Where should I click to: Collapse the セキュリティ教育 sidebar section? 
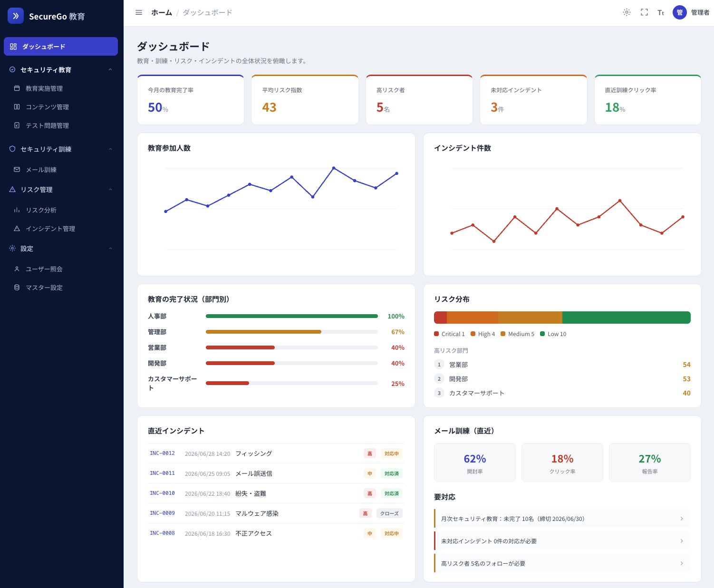(110, 70)
